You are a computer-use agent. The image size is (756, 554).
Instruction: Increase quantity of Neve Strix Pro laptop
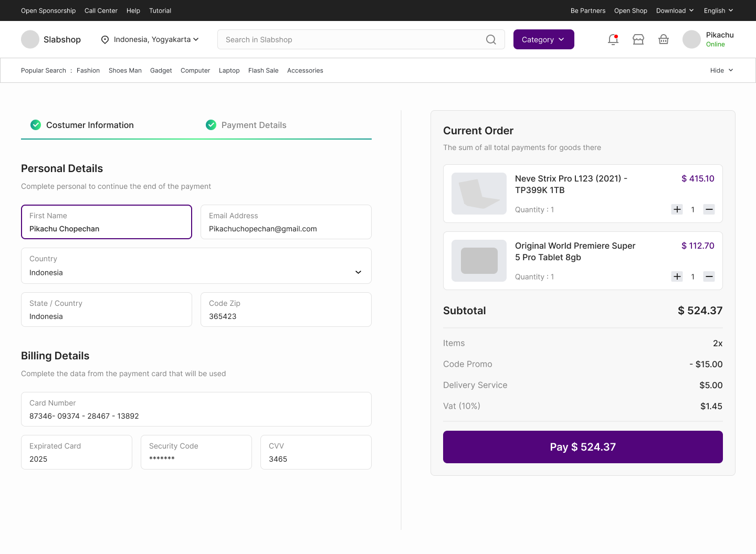point(677,209)
